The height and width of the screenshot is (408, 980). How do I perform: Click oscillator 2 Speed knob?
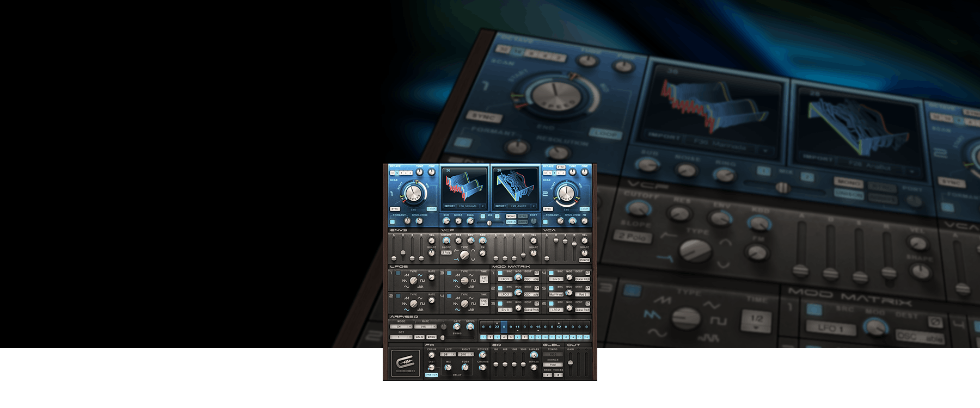coord(567,194)
